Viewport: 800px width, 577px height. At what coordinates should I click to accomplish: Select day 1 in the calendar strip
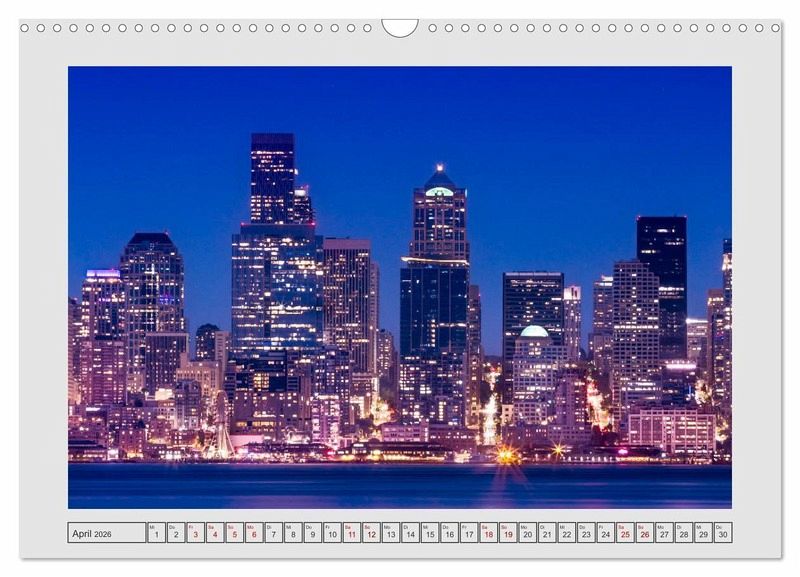tap(157, 533)
